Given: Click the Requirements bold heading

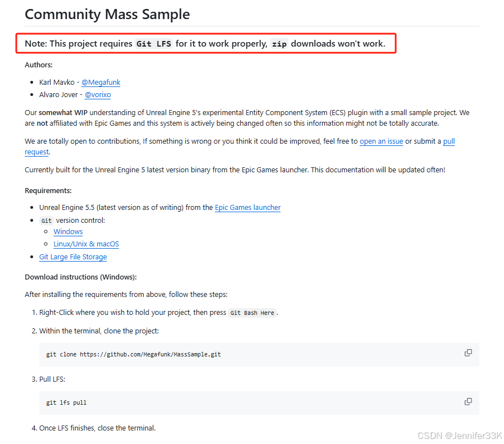Looking at the screenshot, I should [47, 190].
